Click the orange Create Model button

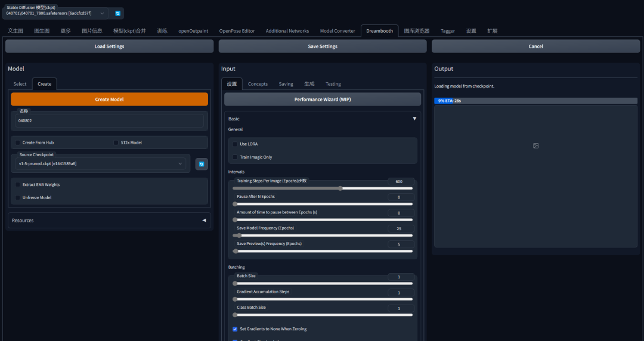pyautogui.click(x=109, y=100)
